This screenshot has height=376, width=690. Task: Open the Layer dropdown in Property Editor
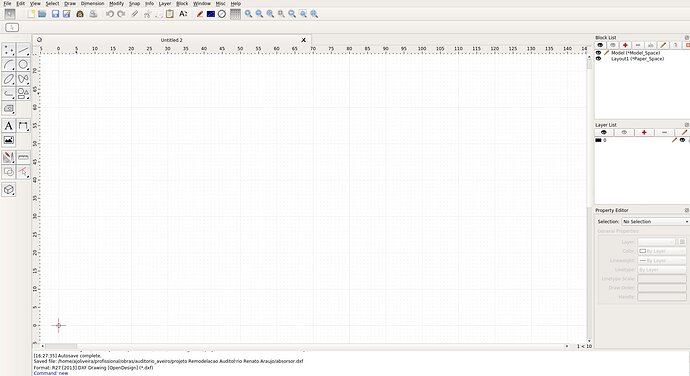657,242
